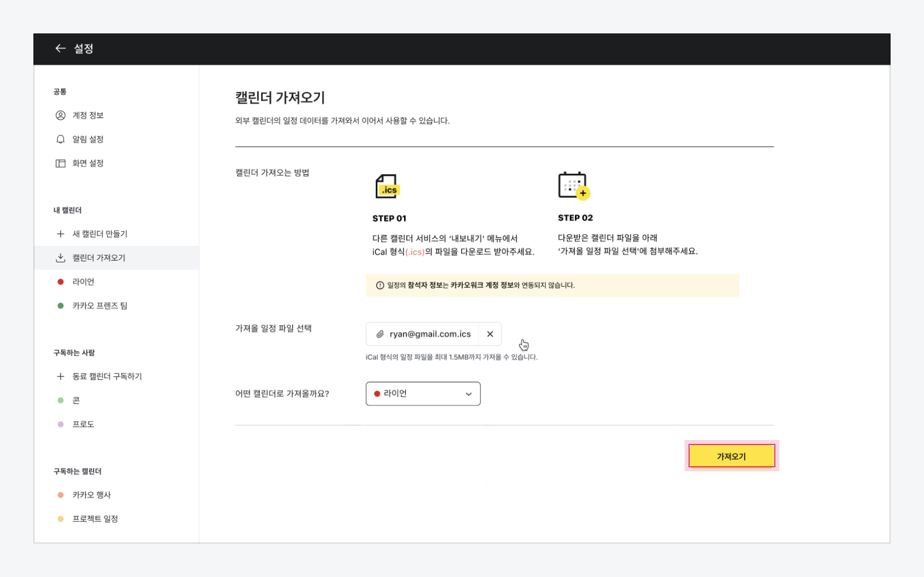Open the 라이언 calendar dropdown

point(422,394)
